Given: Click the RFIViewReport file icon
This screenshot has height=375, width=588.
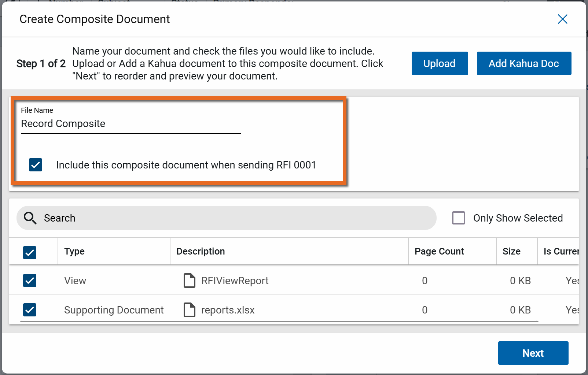Looking at the screenshot, I should click(x=189, y=281).
